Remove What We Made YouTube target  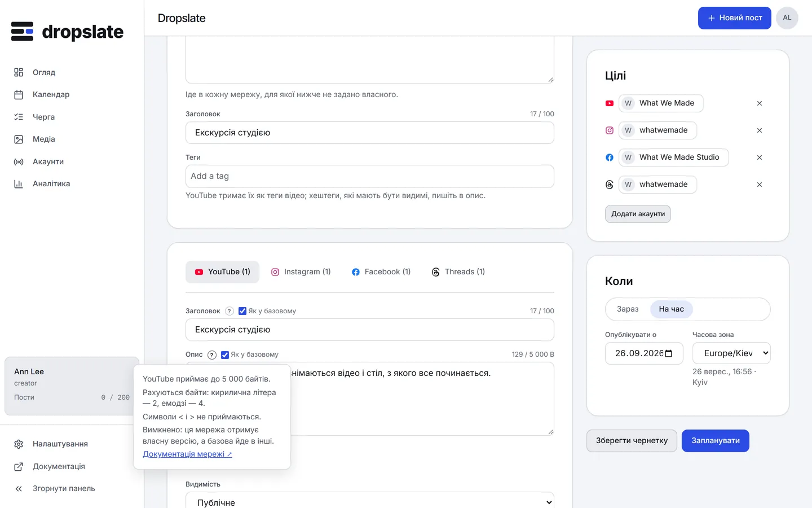[x=760, y=103]
